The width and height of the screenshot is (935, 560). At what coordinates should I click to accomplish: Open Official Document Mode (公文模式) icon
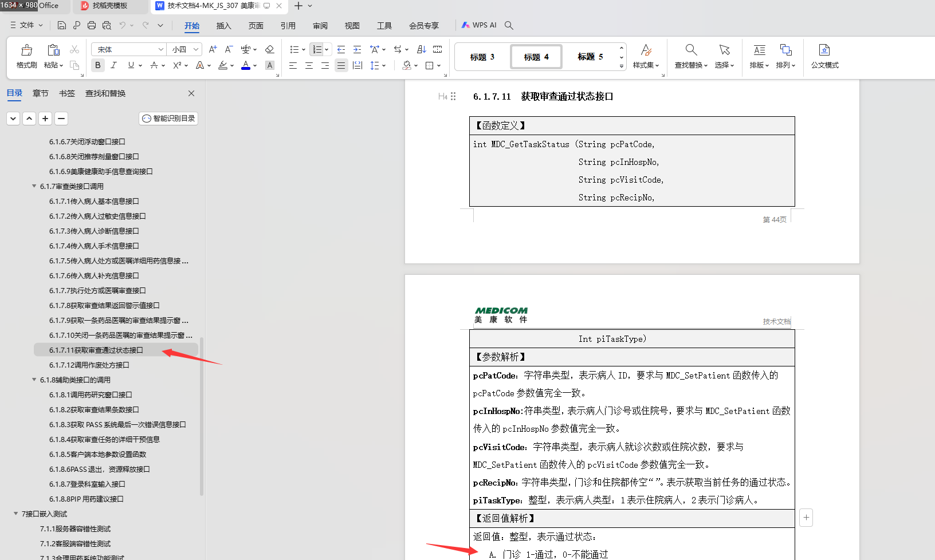tap(824, 50)
